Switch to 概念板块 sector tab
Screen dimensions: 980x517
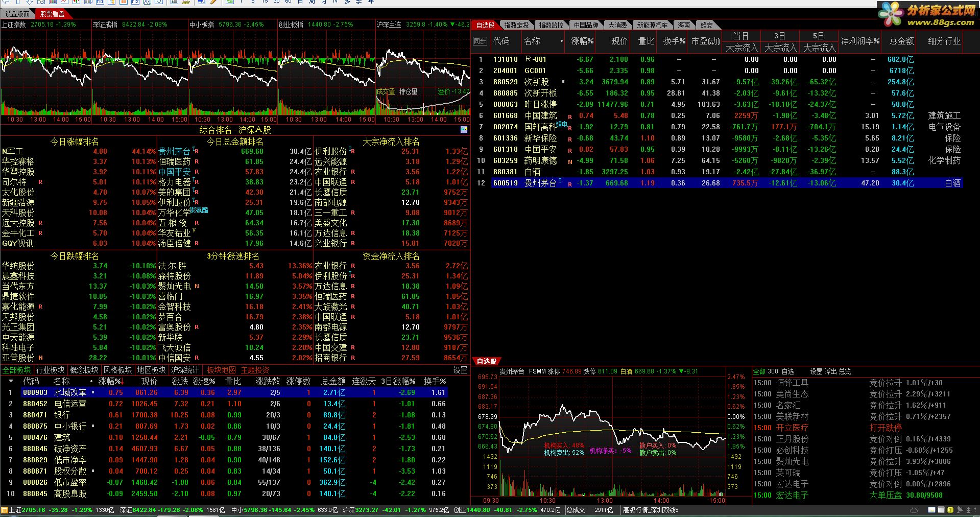(x=84, y=370)
